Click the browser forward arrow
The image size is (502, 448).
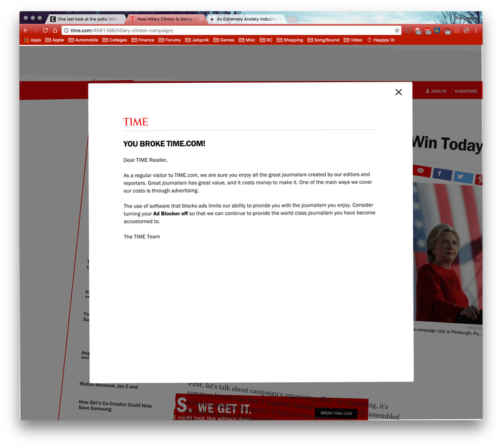pos(36,30)
